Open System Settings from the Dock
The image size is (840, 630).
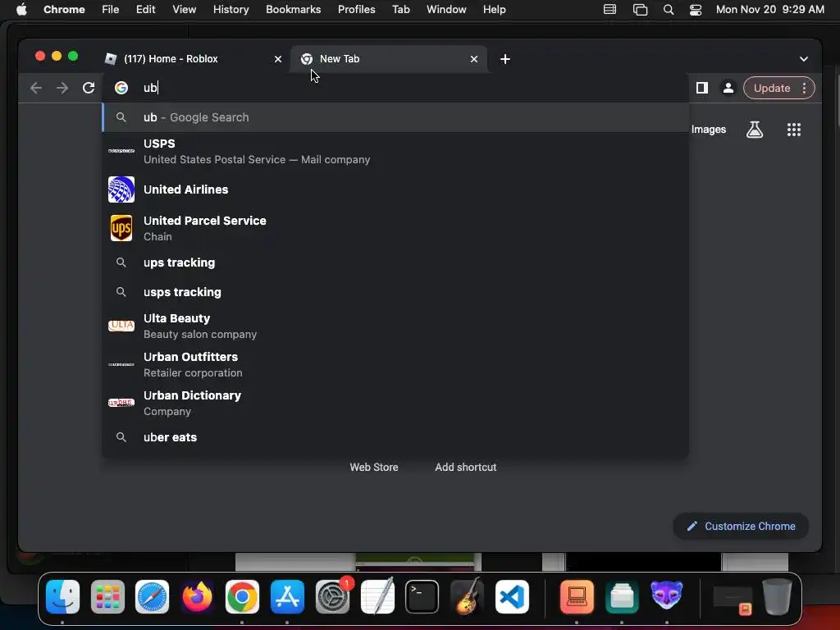[333, 597]
